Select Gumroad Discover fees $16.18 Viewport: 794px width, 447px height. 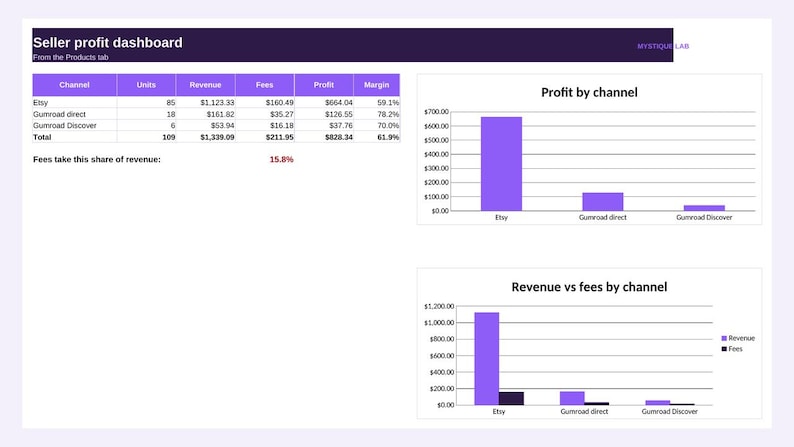tap(264, 126)
